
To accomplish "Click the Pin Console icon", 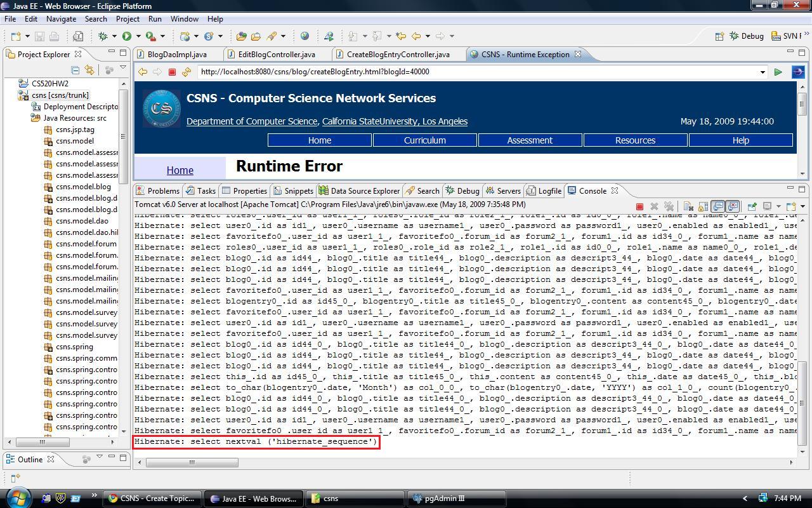I will pos(752,206).
